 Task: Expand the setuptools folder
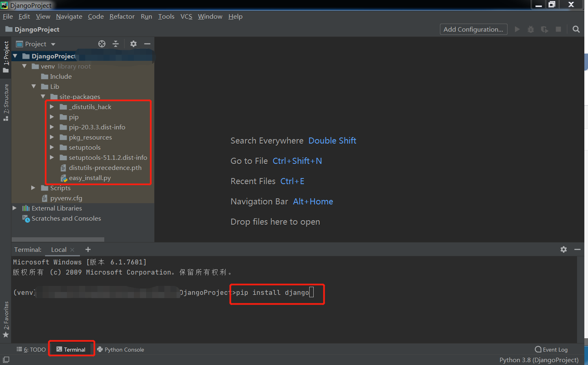[52, 147]
